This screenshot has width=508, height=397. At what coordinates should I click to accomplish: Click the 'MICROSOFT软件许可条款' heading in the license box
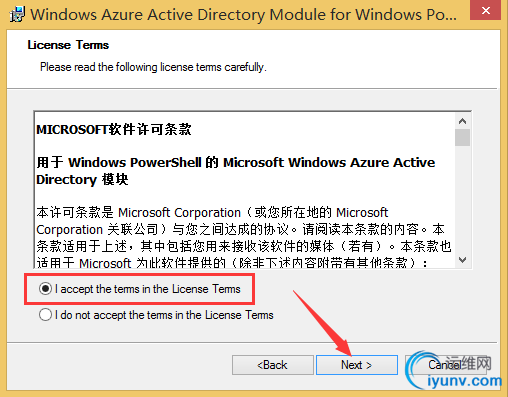click(114, 129)
